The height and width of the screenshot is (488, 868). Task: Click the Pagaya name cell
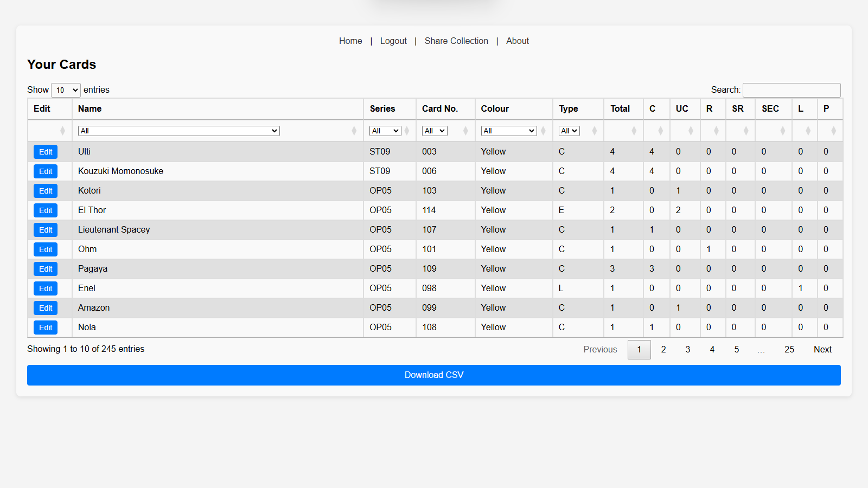click(x=218, y=269)
